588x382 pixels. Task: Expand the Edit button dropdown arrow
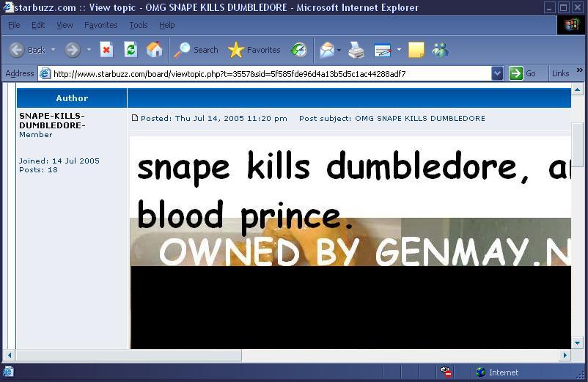399,49
